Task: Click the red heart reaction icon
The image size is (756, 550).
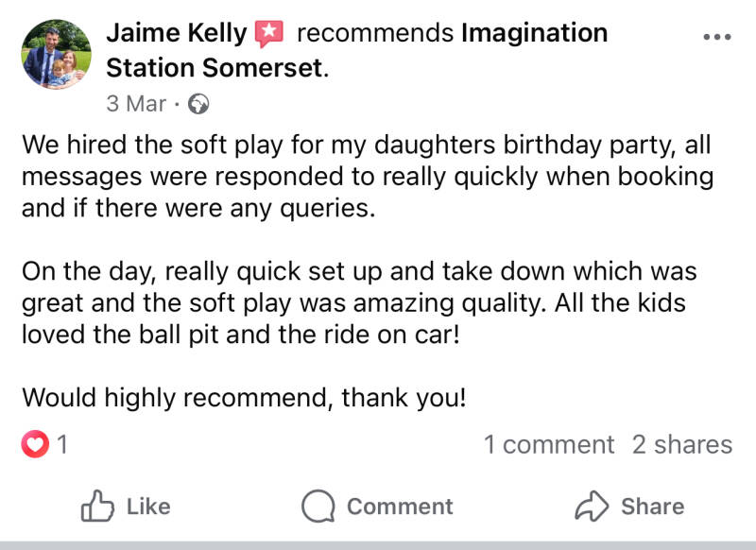Action: point(34,444)
